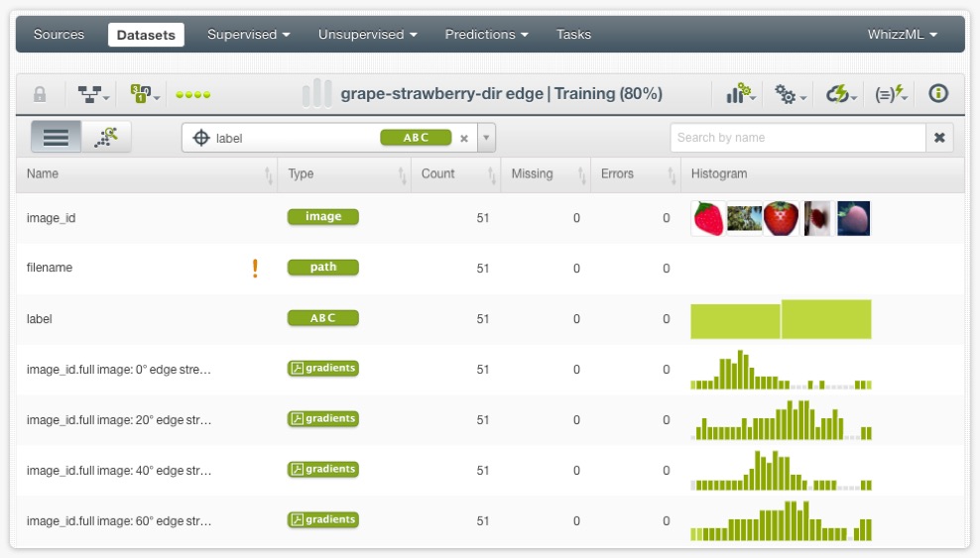
Task: Click the lock privacy icon
Action: click(x=40, y=94)
